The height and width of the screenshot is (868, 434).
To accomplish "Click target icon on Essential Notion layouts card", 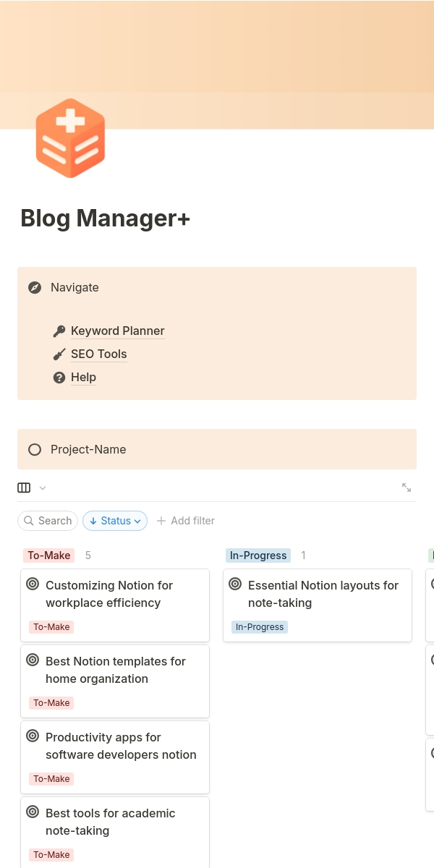I will point(235,584).
